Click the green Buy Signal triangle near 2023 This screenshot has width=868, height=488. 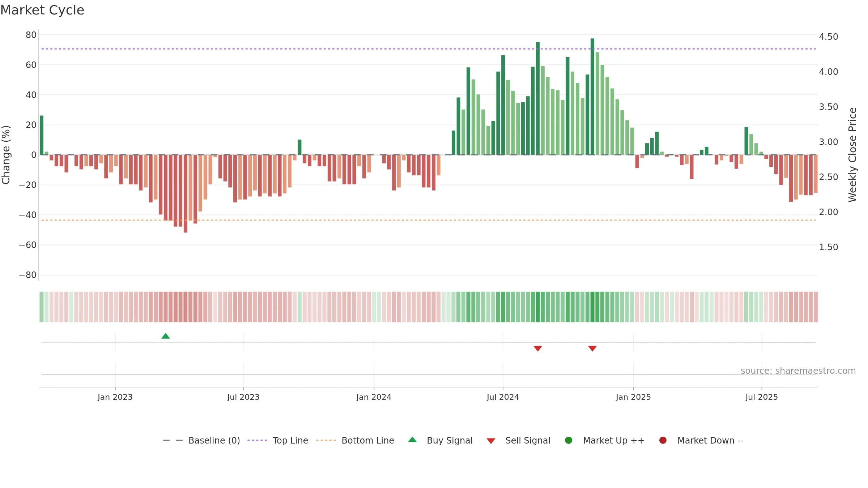[x=166, y=336]
